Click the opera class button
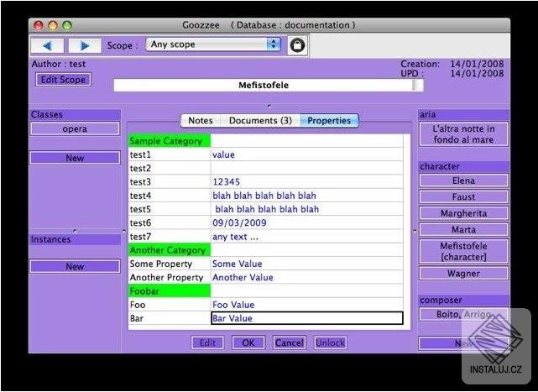 75,129
